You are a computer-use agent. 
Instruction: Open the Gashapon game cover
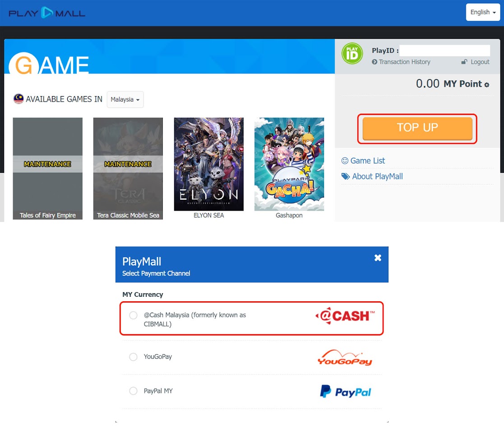click(x=289, y=164)
